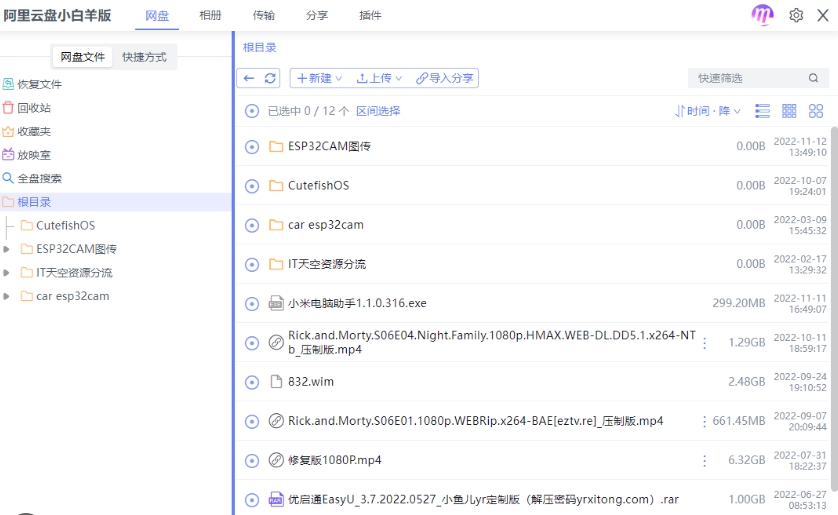This screenshot has width=838, height=515.
Task: Switch to 分享 tab
Action: 317,15
